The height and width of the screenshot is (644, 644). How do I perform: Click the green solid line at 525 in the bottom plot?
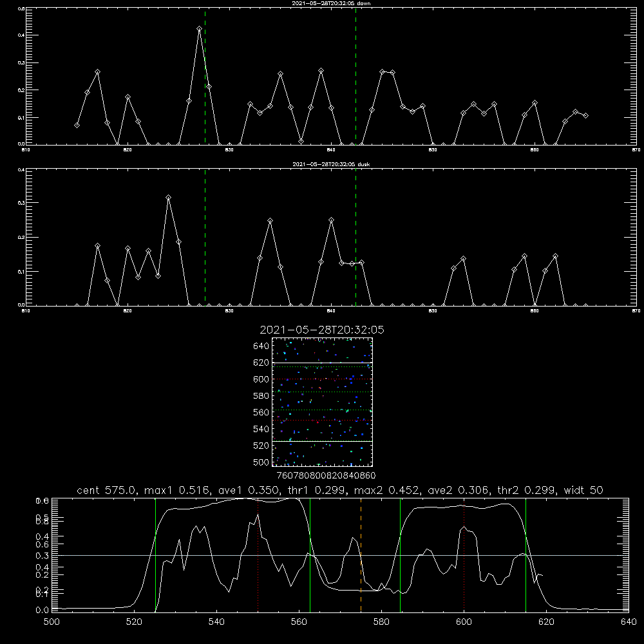[x=155, y=554]
